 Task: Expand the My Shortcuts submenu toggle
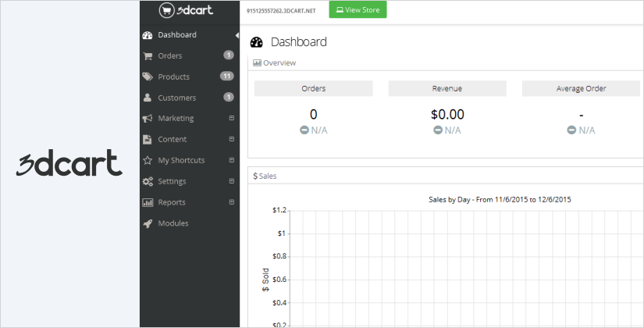[x=231, y=160]
